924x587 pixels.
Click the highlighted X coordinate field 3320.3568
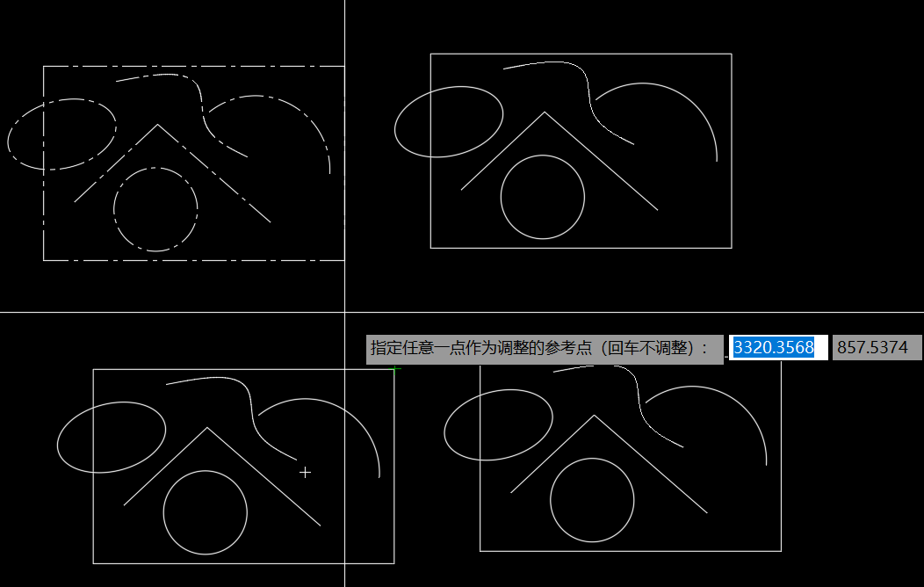click(774, 348)
